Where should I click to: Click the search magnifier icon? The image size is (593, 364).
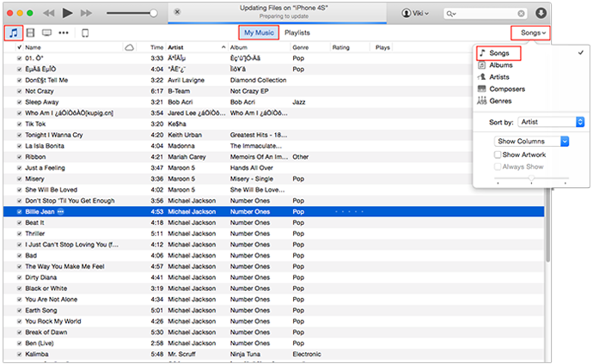tap(451, 14)
